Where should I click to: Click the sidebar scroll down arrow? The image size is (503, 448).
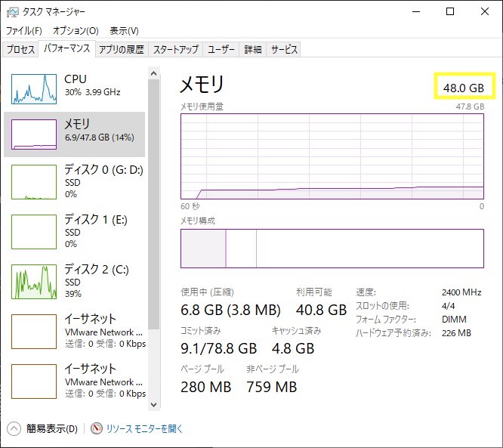point(153,405)
